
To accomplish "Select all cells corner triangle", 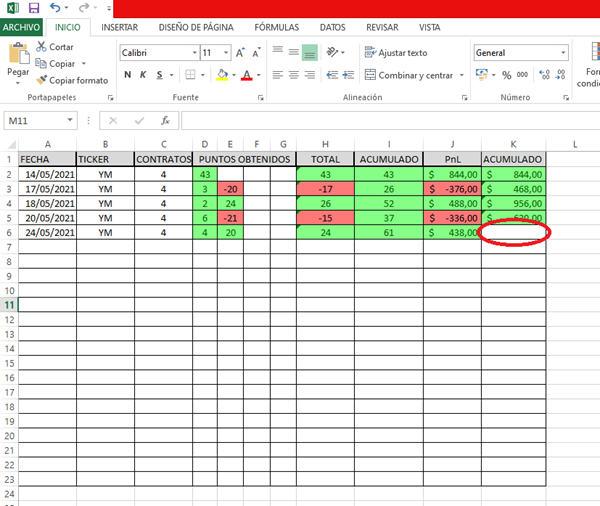I will coord(12,144).
